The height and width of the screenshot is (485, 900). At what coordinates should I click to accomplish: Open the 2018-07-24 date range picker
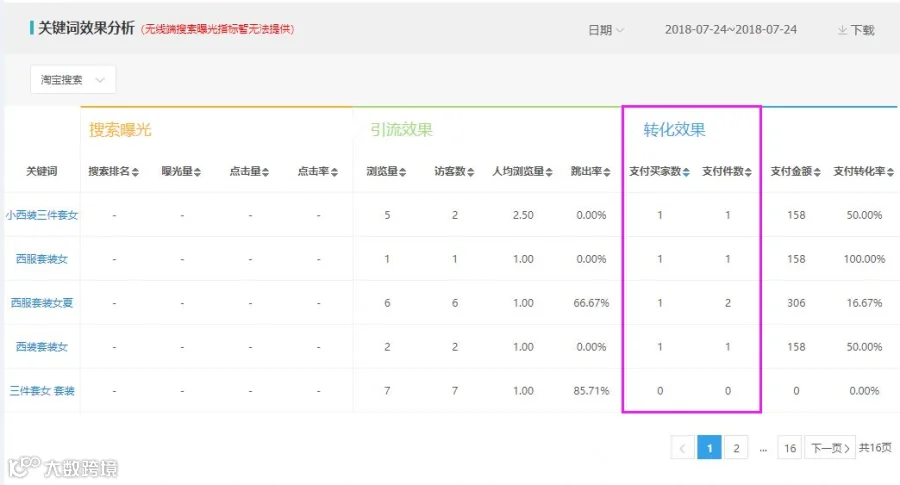pyautogui.click(x=731, y=30)
